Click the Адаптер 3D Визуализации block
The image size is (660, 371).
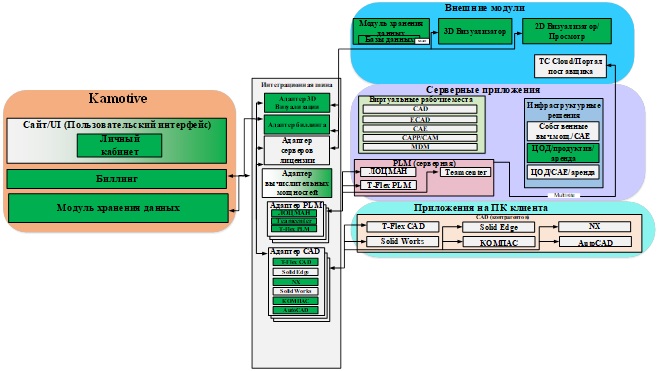tap(297, 103)
